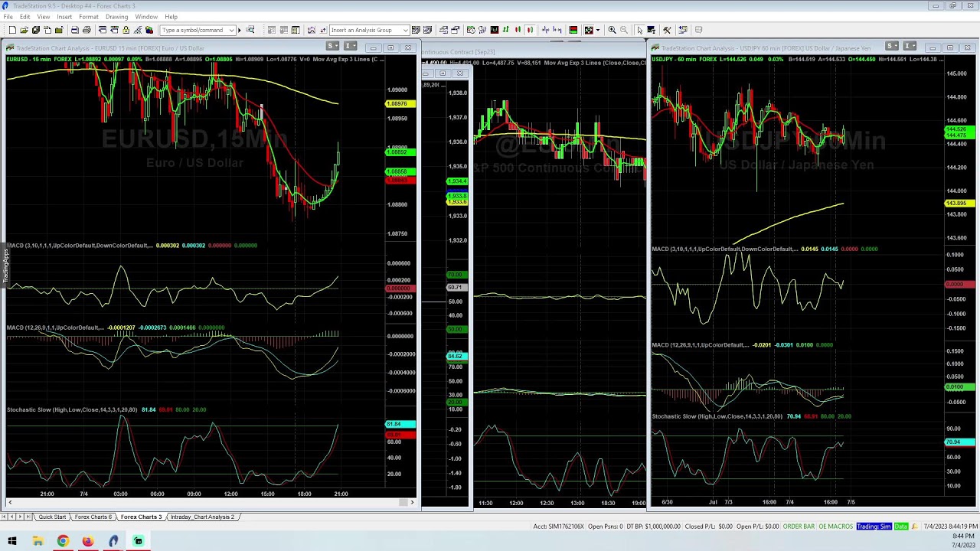Open Insert an Analysis Group dropdown

point(406,30)
